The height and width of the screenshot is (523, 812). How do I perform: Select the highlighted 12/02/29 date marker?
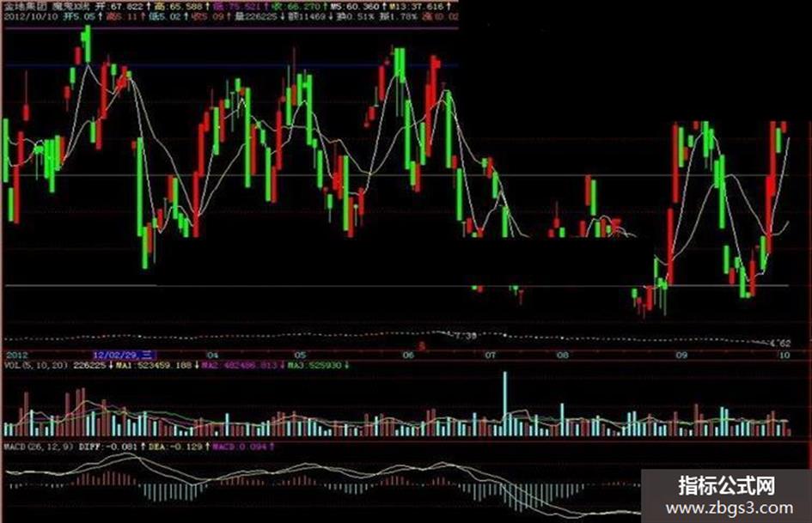pos(123,355)
